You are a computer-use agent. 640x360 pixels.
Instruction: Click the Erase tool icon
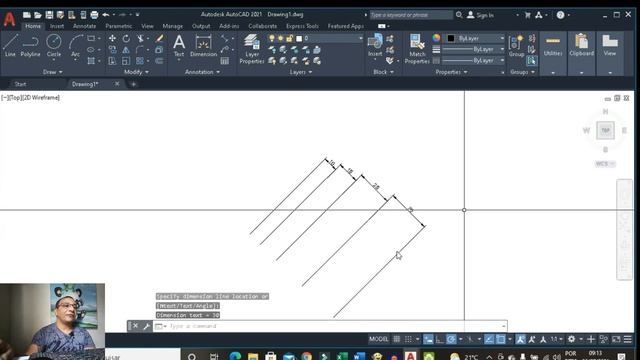[x=159, y=38]
